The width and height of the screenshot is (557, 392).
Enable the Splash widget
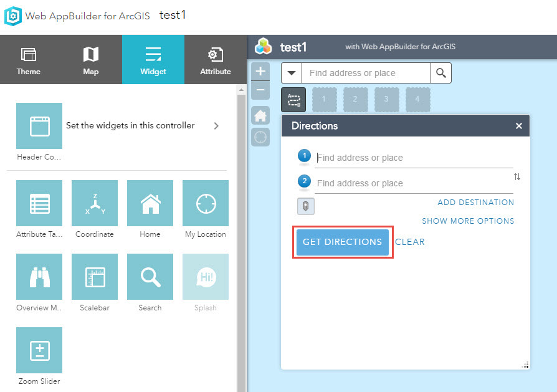(x=206, y=277)
